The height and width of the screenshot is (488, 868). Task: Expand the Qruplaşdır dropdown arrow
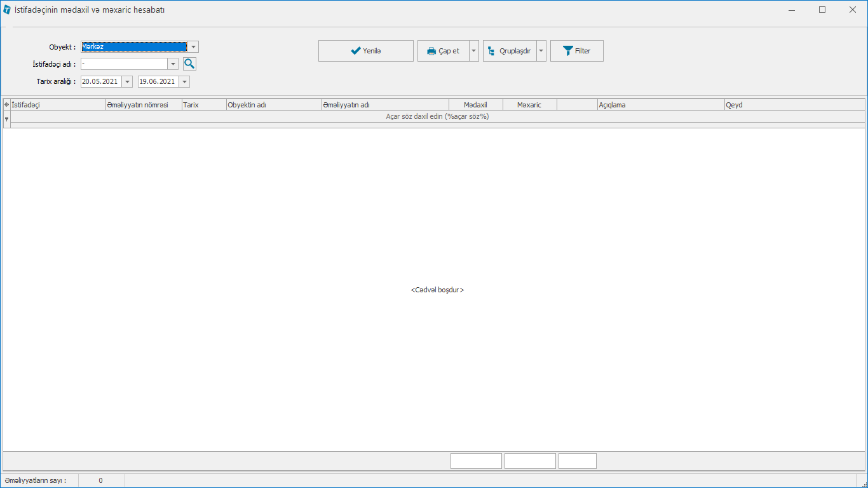(541, 51)
